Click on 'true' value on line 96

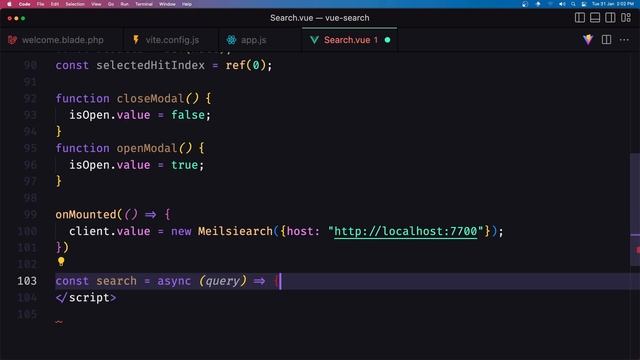(x=184, y=164)
